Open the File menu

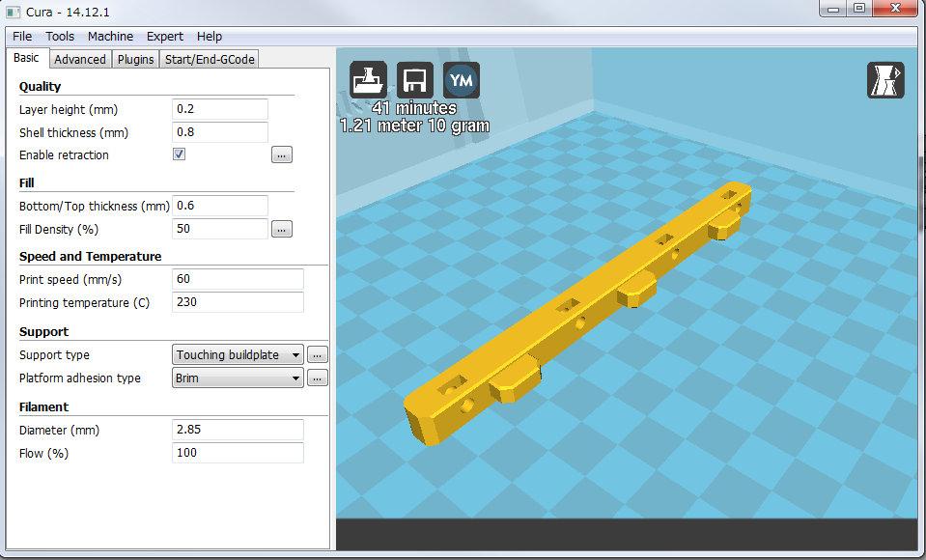click(22, 36)
